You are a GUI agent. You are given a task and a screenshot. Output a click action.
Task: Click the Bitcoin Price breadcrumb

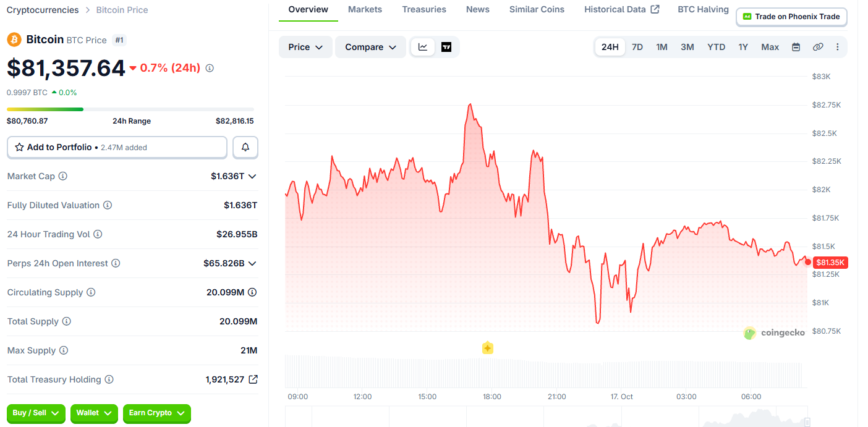[122, 10]
